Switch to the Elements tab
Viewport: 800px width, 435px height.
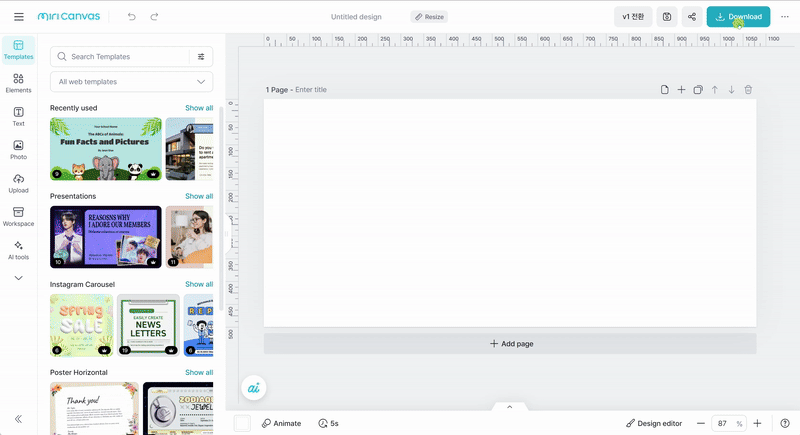click(x=18, y=83)
